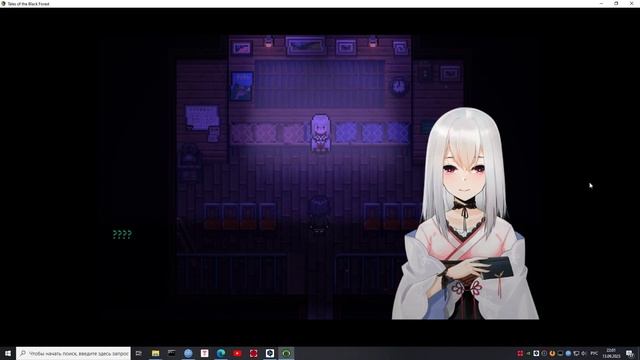
Task: Switch to the active game taskbar icon
Action: (x=286, y=353)
